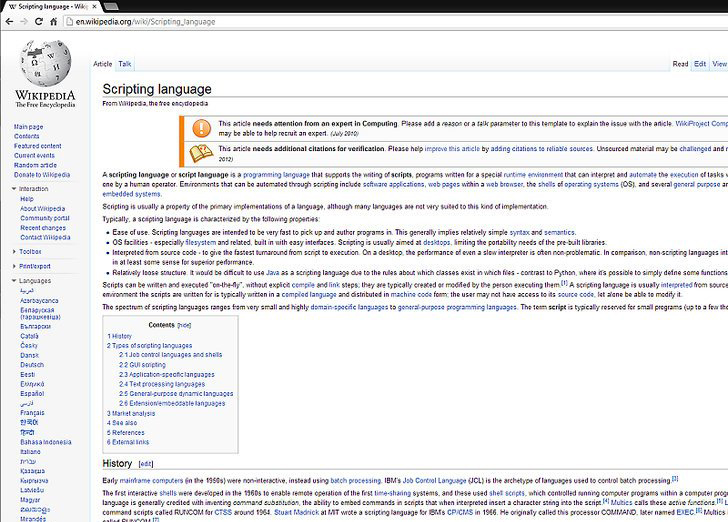The image size is (728, 522).
Task: Select the Read tab
Action: pos(680,64)
